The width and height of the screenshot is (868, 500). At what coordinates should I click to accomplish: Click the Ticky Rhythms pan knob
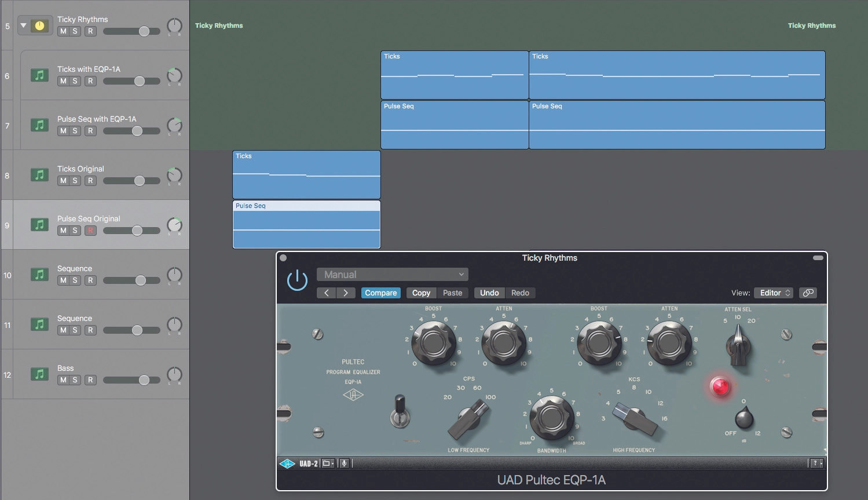point(174,25)
